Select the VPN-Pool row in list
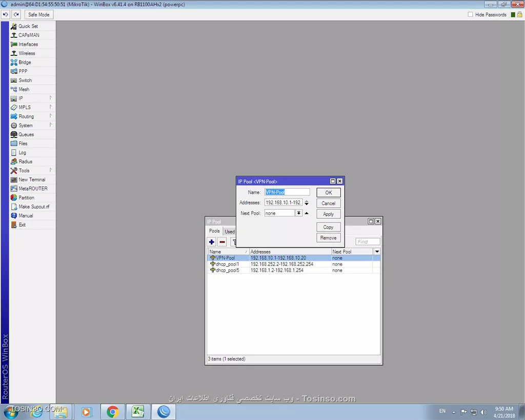This screenshot has width=525, height=420. click(x=294, y=258)
